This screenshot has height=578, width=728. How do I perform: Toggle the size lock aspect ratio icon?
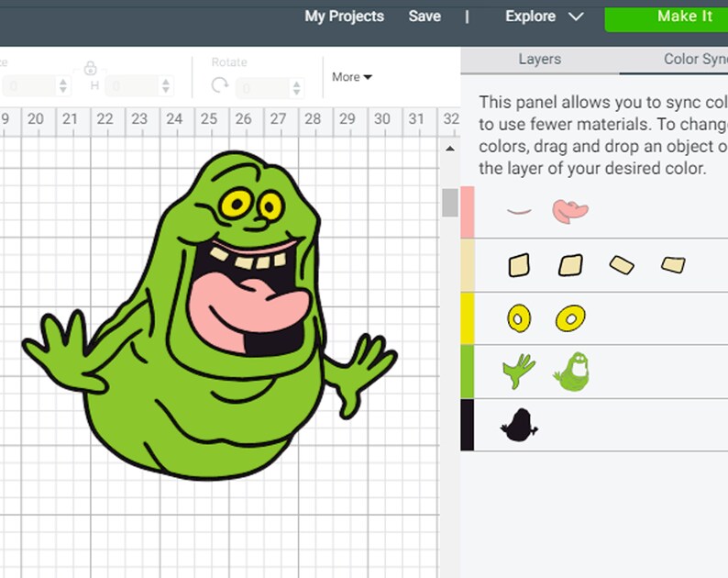pos(90,68)
